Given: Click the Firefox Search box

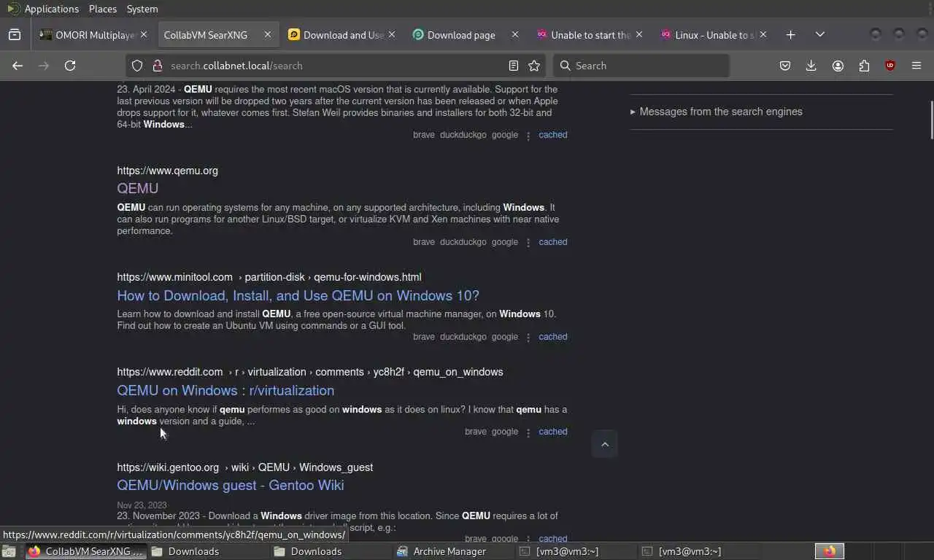Looking at the screenshot, I should pyautogui.click(x=641, y=66).
